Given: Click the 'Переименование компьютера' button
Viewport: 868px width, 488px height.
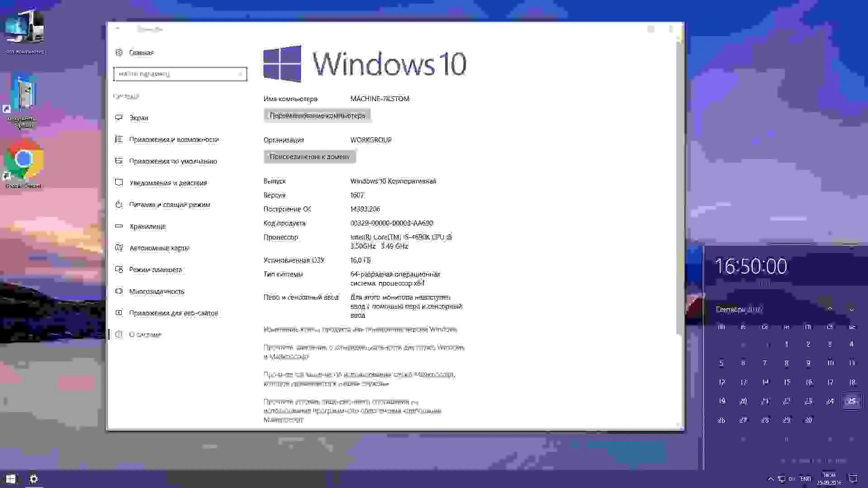Looking at the screenshot, I should [318, 116].
